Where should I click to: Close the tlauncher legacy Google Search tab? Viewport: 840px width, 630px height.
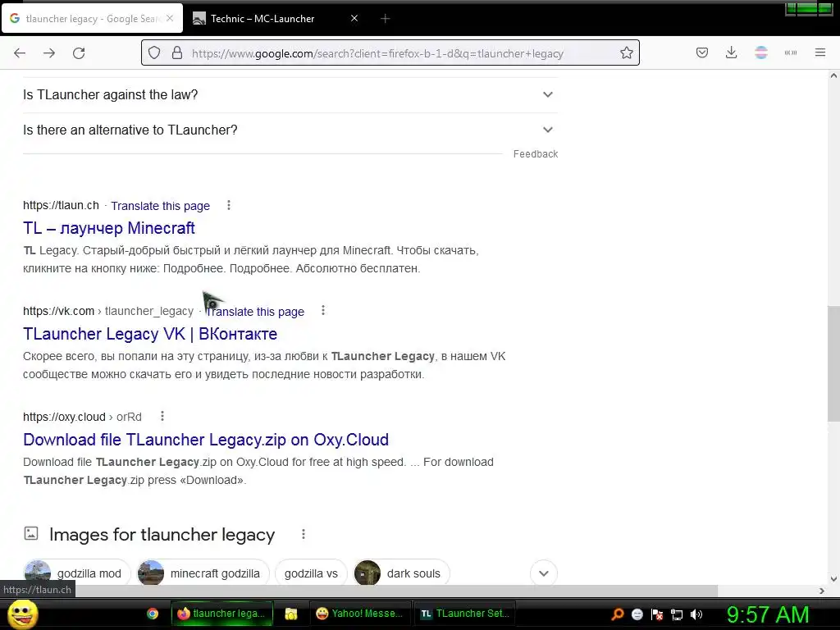click(x=170, y=18)
